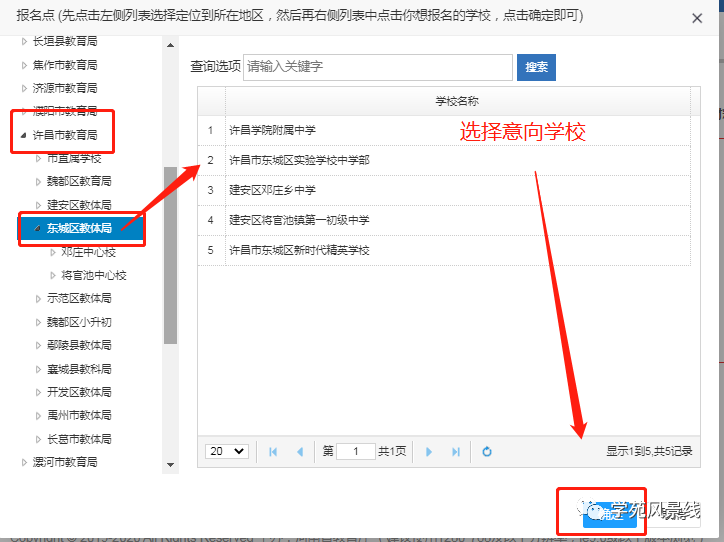The image size is (724, 542).
Task: Click previous page arrow icon
Action: [299, 452]
